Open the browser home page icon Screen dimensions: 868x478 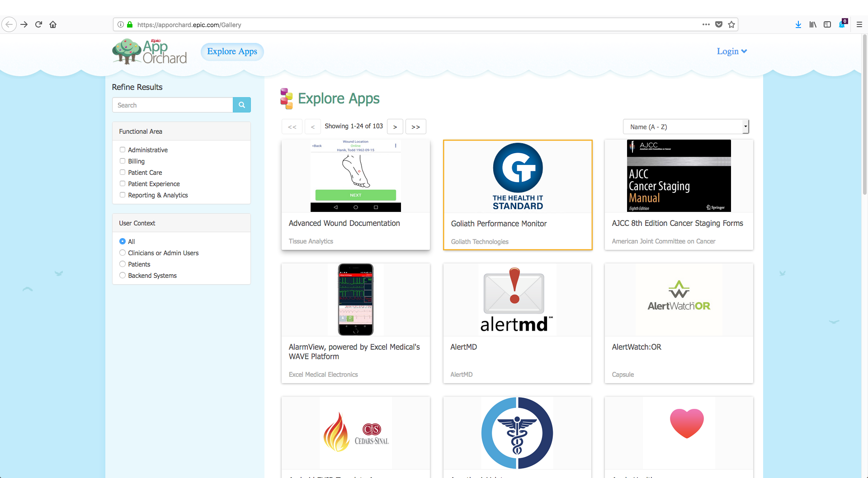(x=53, y=24)
